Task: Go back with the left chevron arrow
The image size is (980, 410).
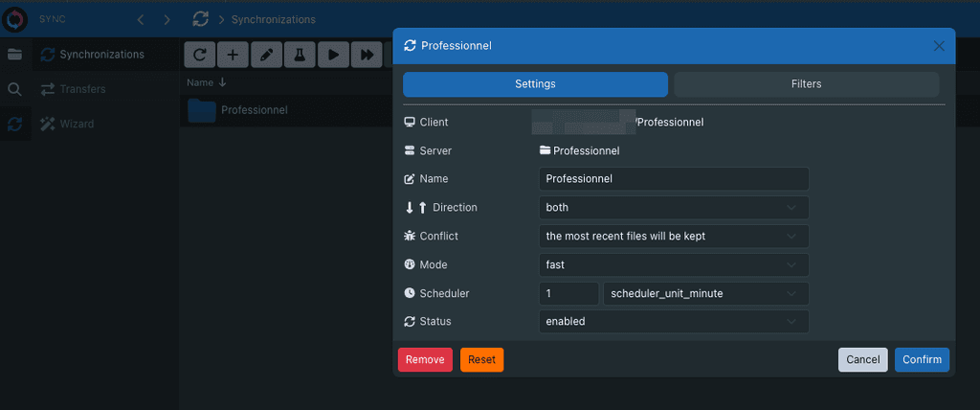Action: click(140, 19)
